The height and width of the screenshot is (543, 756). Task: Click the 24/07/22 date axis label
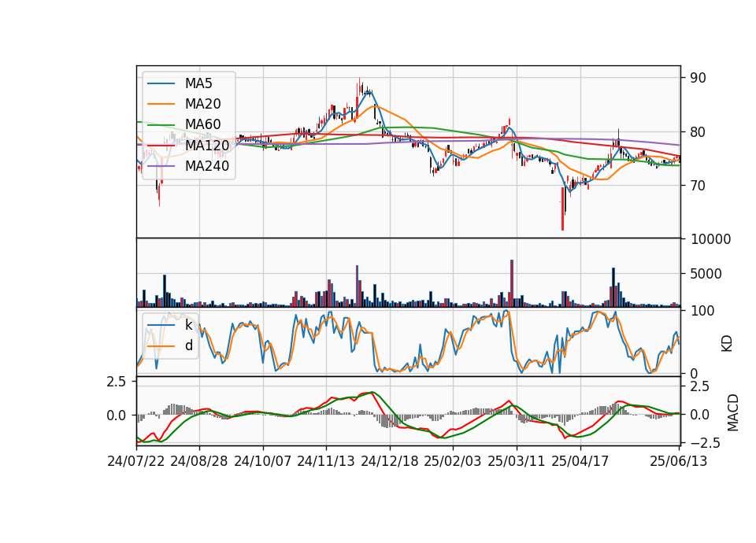(136, 461)
